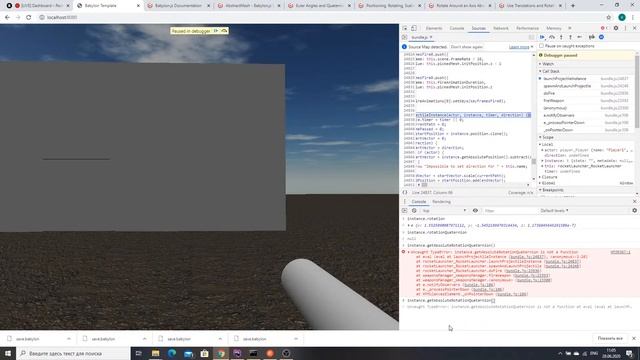Show console sidebar icon

coord(404,211)
